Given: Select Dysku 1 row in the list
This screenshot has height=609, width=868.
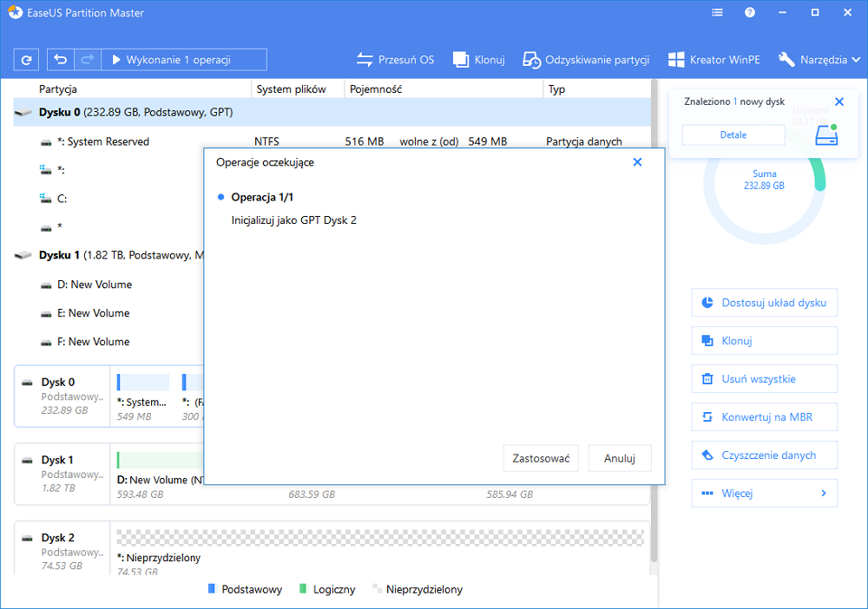Looking at the screenshot, I should [108, 256].
